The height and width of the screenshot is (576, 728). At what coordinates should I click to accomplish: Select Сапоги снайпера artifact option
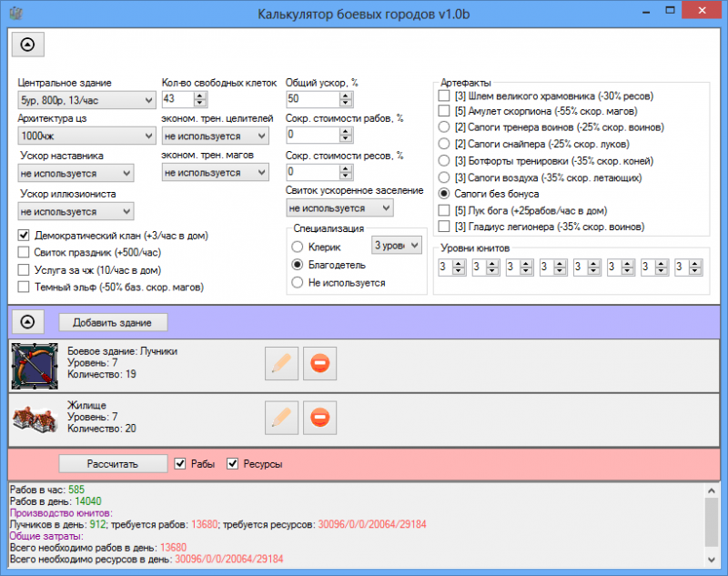[x=444, y=144]
